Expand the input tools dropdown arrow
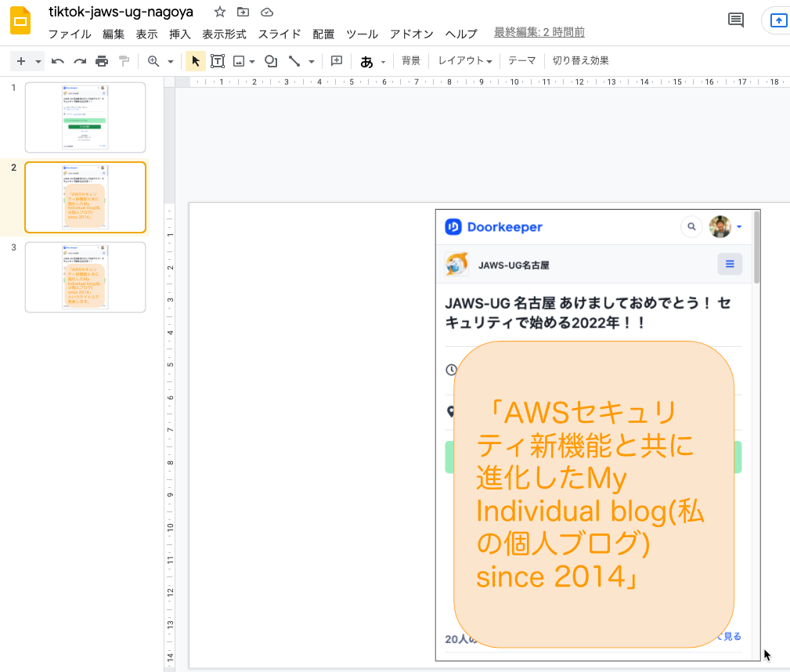This screenshot has width=790, height=672. tap(383, 62)
